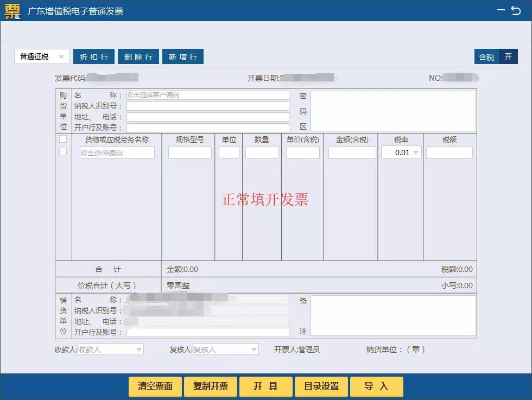
Task: Click the 新增行 add-row button
Action: pos(183,56)
